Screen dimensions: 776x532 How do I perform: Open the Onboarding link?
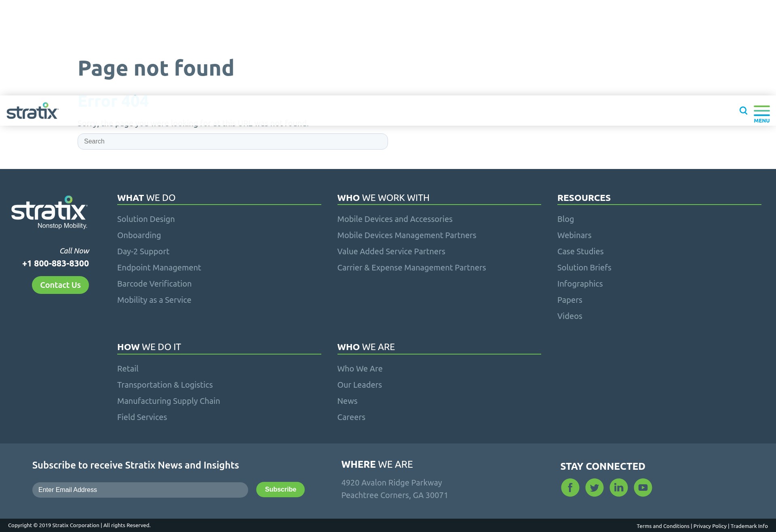point(139,235)
